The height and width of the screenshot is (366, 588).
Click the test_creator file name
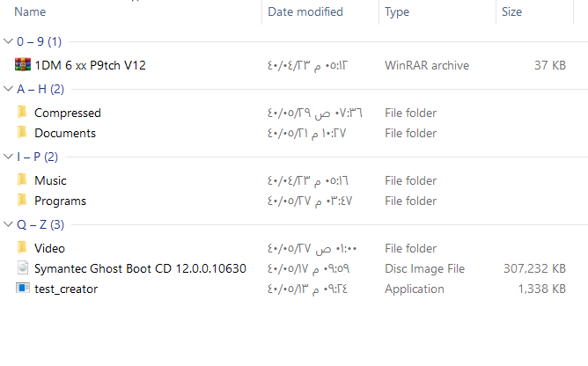(x=66, y=289)
